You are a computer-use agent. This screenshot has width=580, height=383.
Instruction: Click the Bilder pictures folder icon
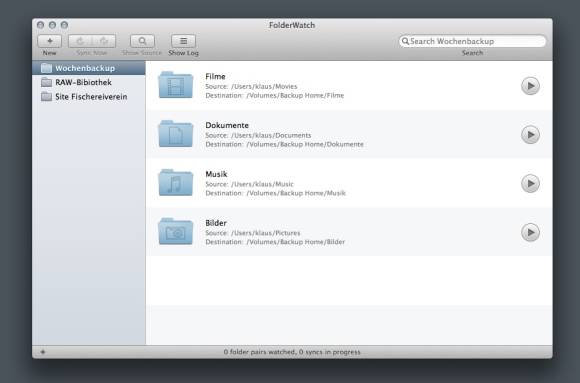coord(176,232)
